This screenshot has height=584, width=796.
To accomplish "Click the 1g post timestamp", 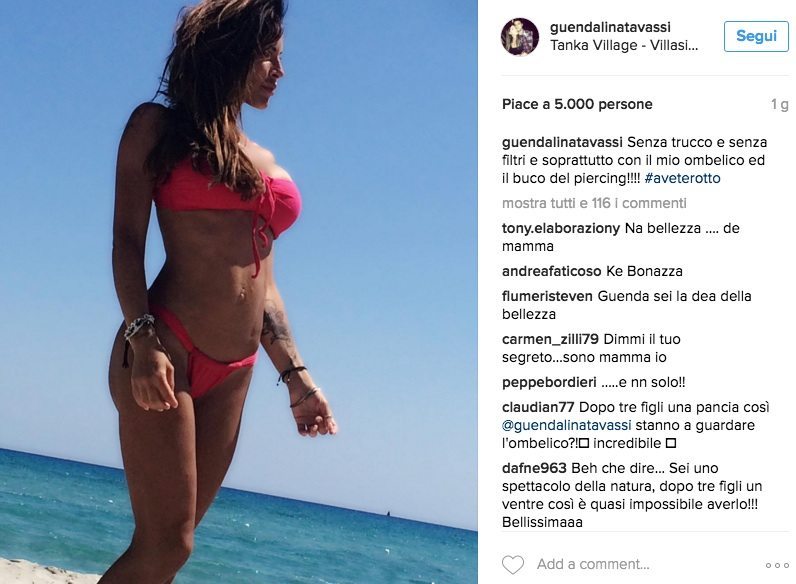I will tap(779, 105).
